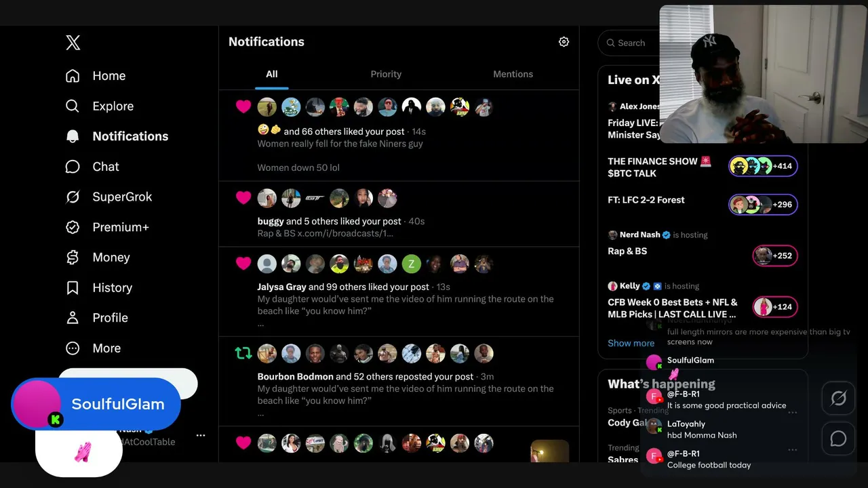This screenshot has height=488, width=868.
Task: Click heart icon on '66 others liked' notification
Action: 243,106
